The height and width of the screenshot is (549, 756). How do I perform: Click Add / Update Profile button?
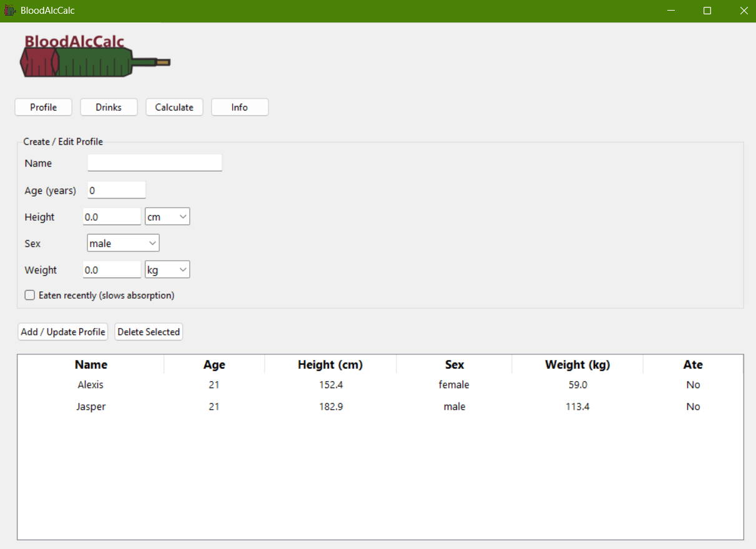click(63, 332)
